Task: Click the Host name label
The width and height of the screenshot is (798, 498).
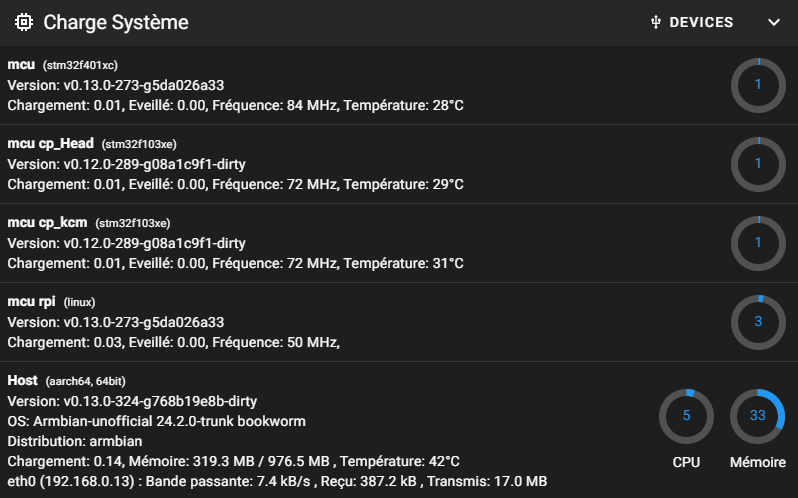Action: (22, 380)
